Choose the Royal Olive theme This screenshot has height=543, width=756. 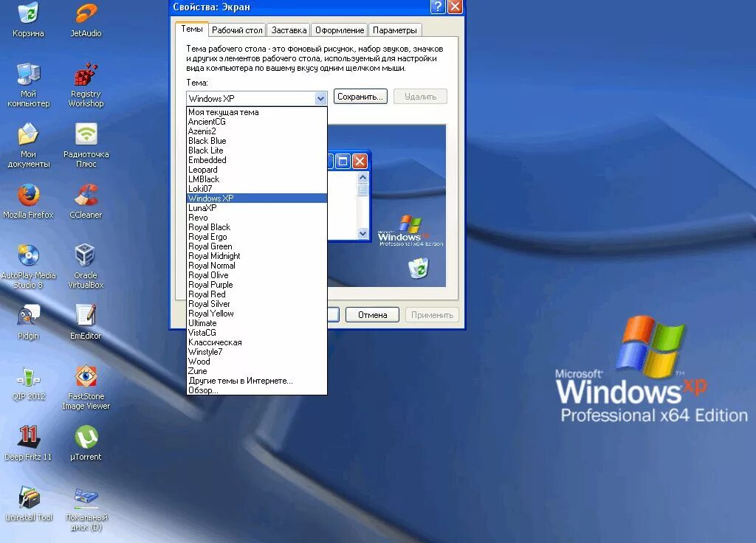256,275
